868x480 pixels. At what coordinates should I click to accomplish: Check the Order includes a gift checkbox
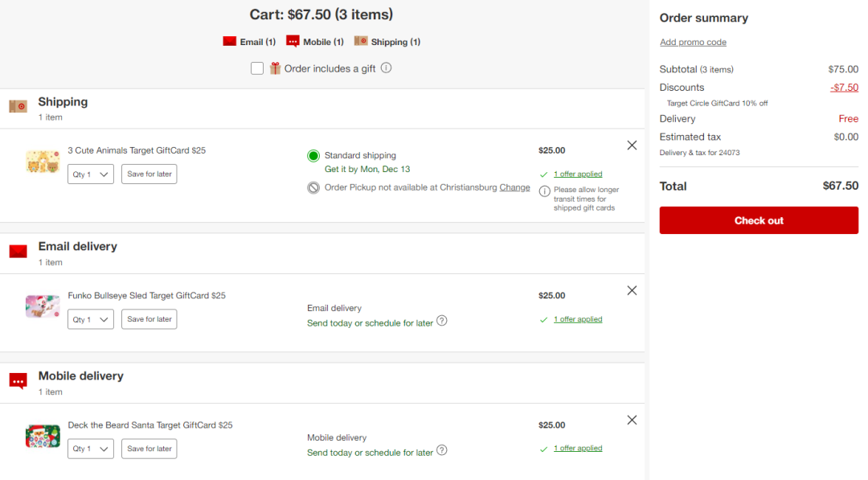[x=257, y=68]
